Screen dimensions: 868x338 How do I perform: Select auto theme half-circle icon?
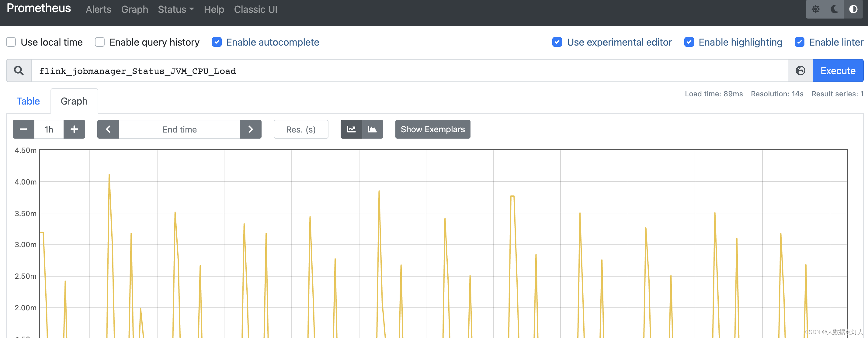tap(853, 9)
